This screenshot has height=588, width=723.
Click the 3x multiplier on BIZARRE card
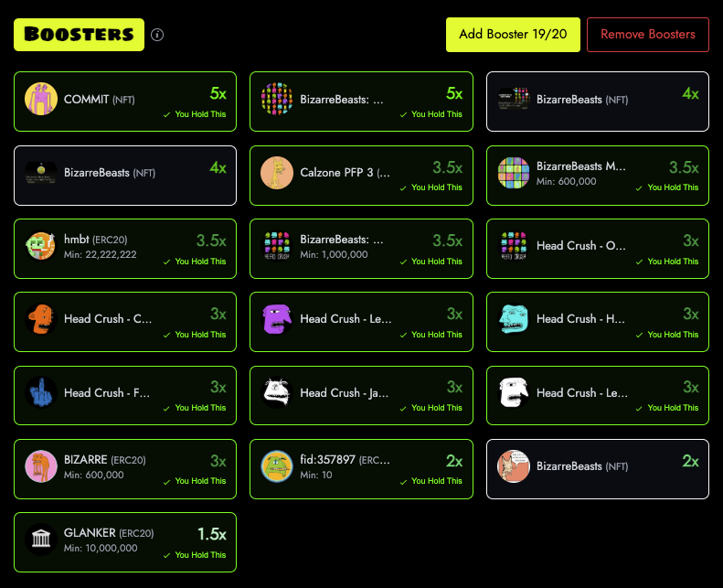[x=218, y=461]
